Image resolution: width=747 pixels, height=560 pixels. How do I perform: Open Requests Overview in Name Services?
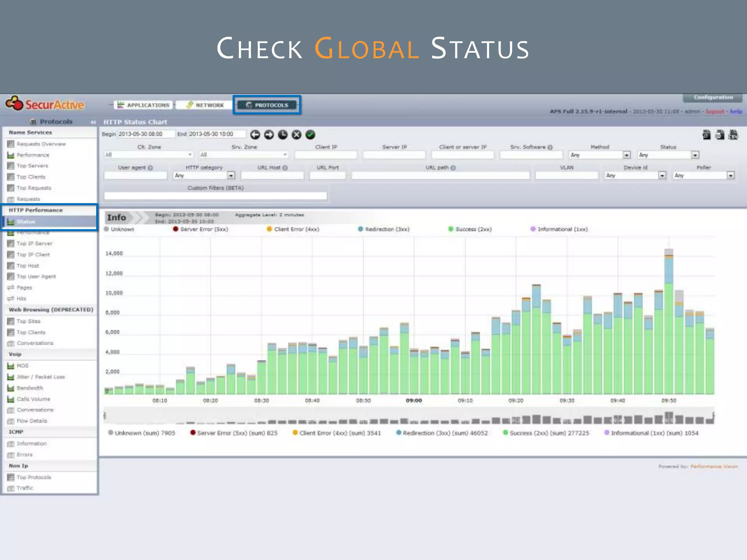(x=41, y=144)
